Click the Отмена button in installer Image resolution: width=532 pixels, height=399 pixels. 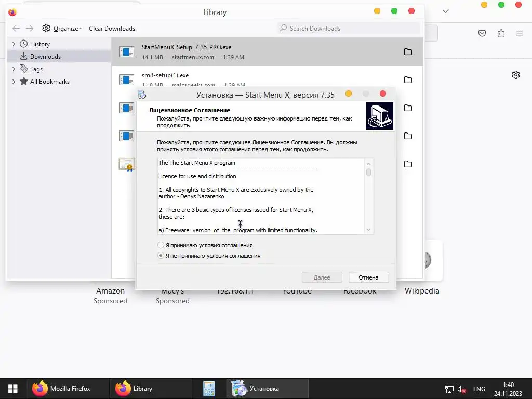(x=368, y=277)
